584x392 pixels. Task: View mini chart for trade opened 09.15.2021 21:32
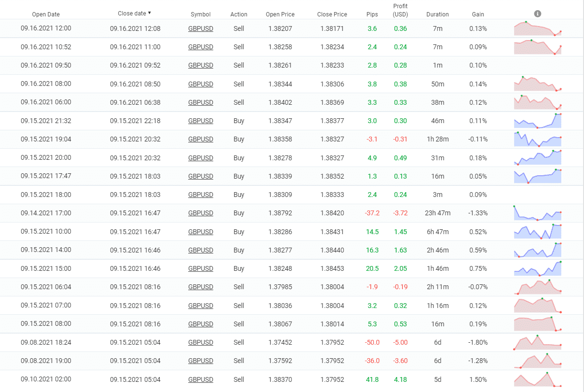538,121
